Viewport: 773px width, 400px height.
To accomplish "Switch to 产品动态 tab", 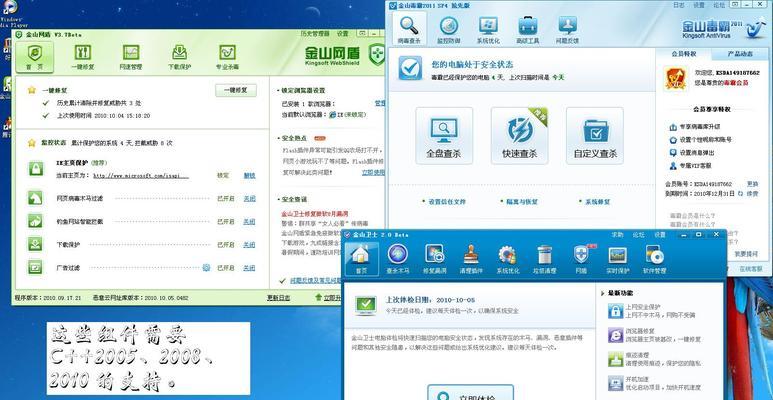I will click(739, 54).
